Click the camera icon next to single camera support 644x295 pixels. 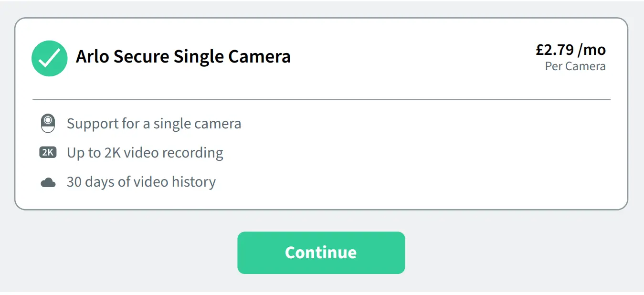pyautogui.click(x=48, y=123)
